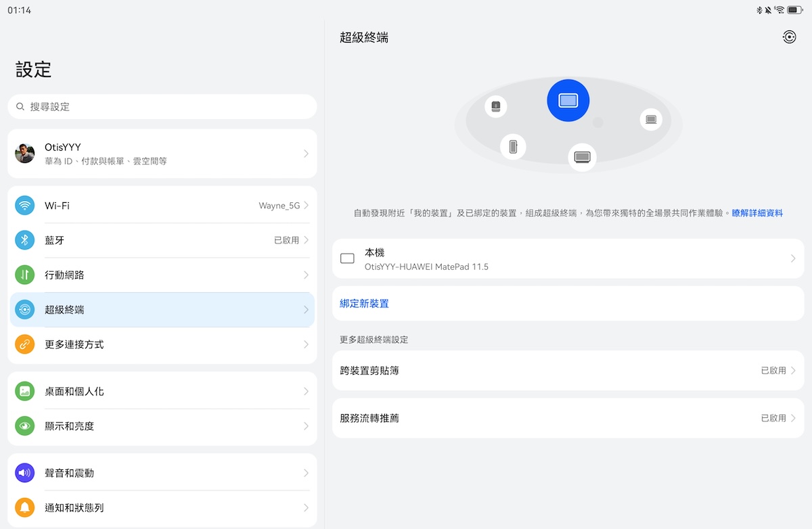Expand the OtisYYY account chevron

coord(306,154)
